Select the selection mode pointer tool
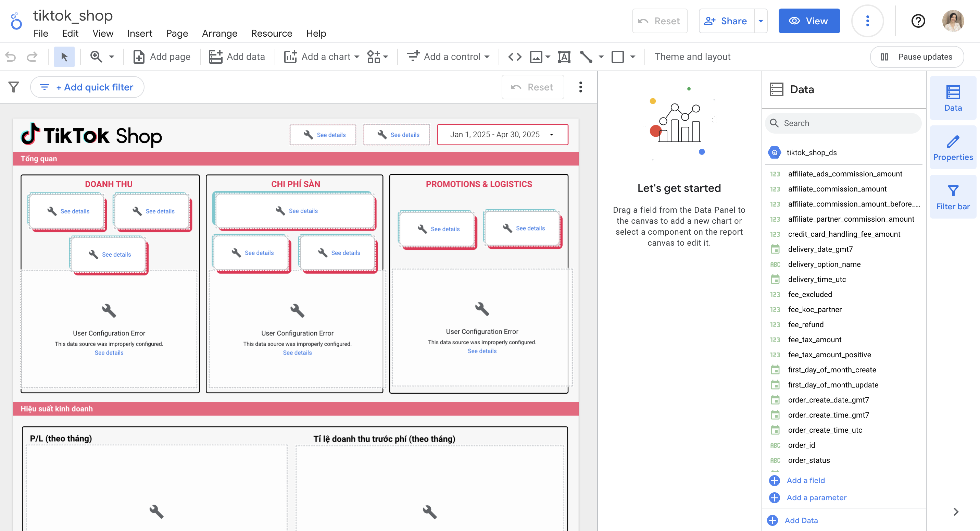980x531 pixels. (x=64, y=57)
